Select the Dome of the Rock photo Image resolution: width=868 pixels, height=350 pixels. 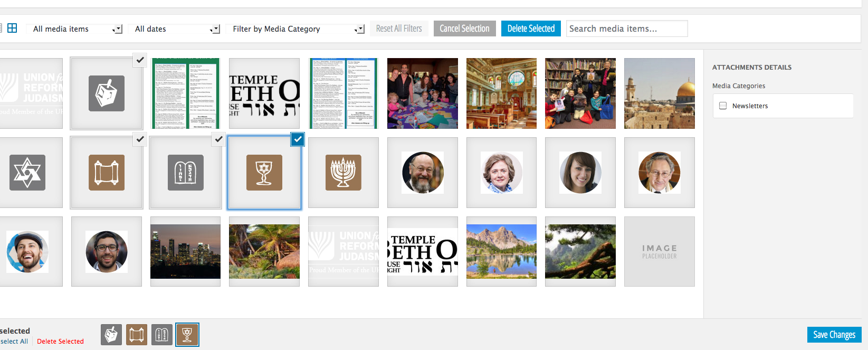[x=659, y=93]
